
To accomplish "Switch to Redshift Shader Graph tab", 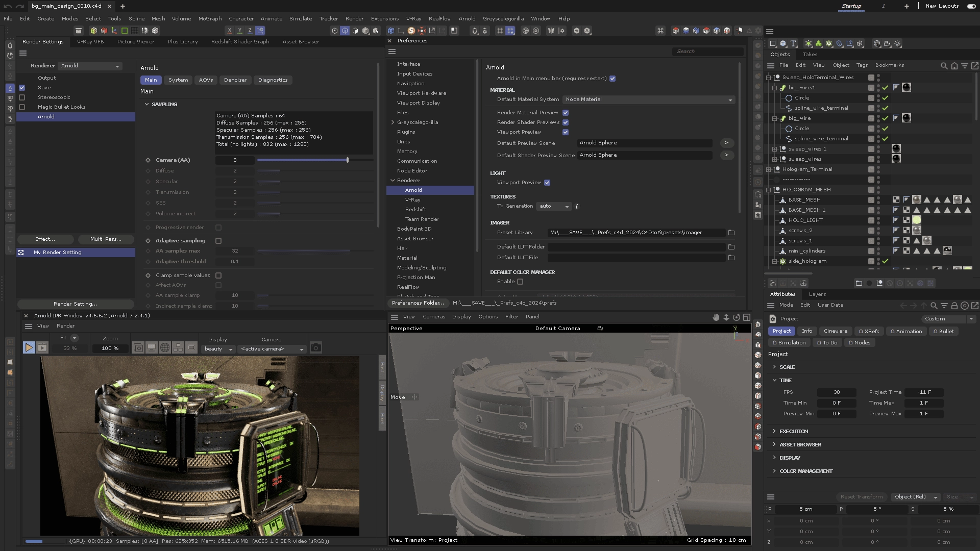I will click(240, 42).
